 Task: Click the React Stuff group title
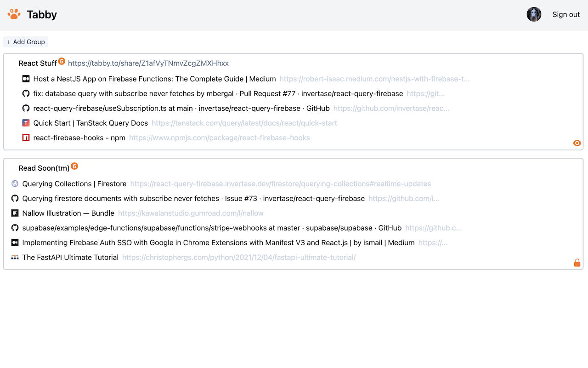click(x=38, y=63)
